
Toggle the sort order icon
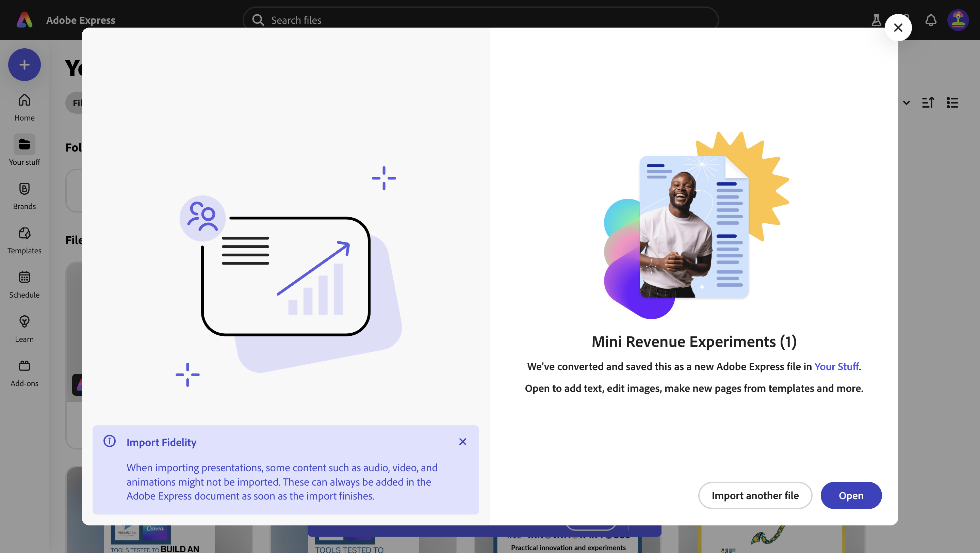click(928, 103)
